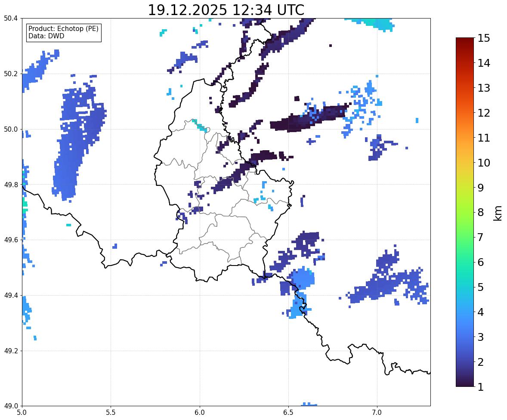Click the colorbar tick label '3'
The height and width of the screenshot is (420, 507).
pos(480,337)
